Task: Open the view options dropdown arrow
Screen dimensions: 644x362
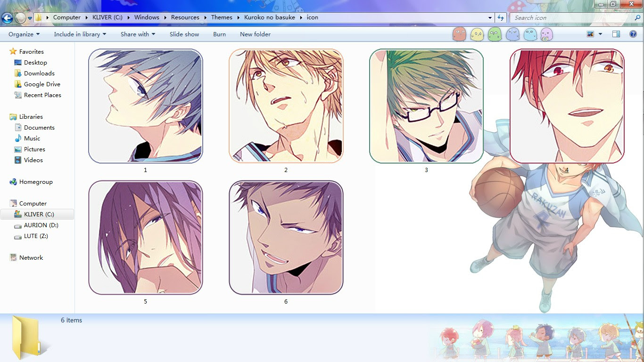Action: point(600,34)
